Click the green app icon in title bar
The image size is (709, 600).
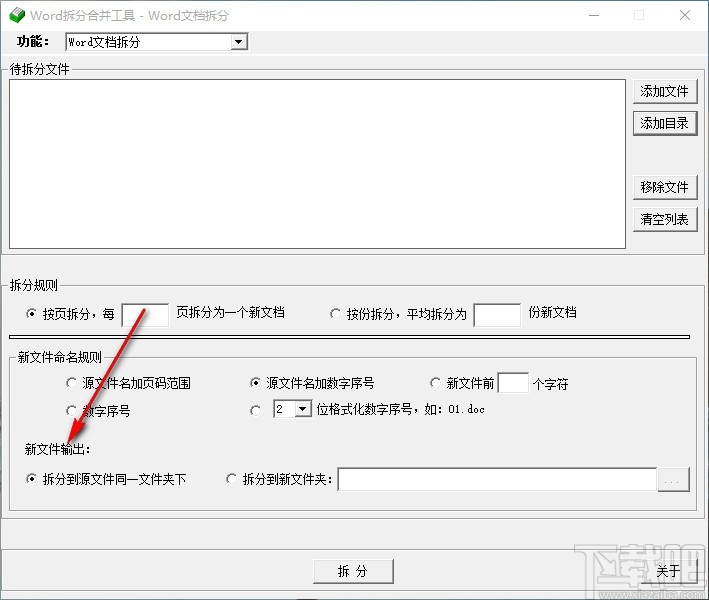pyautogui.click(x=17, y=15)
